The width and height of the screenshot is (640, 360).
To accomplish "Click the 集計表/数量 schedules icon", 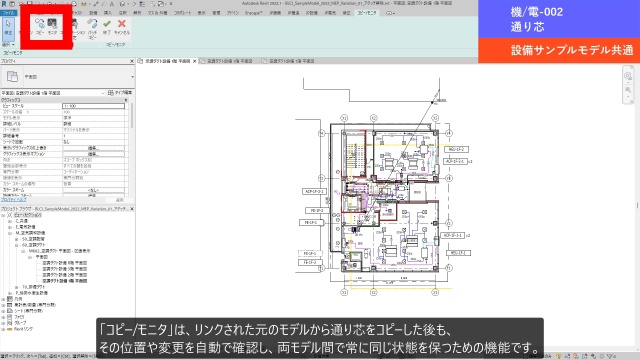I will pyautogui.click(x=9, y=305).
